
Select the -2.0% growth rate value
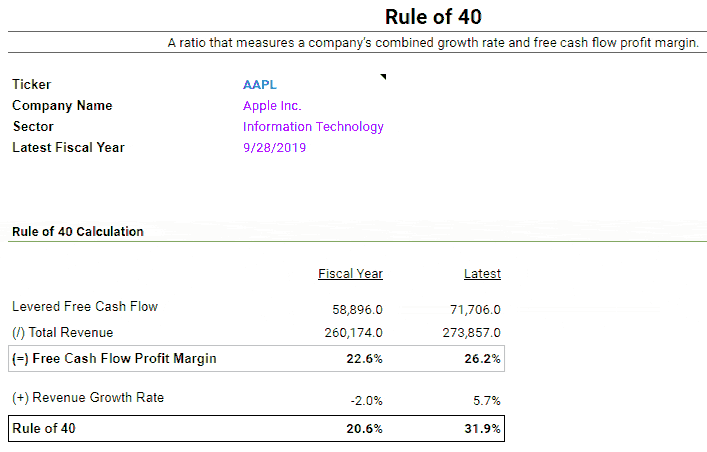366,401
